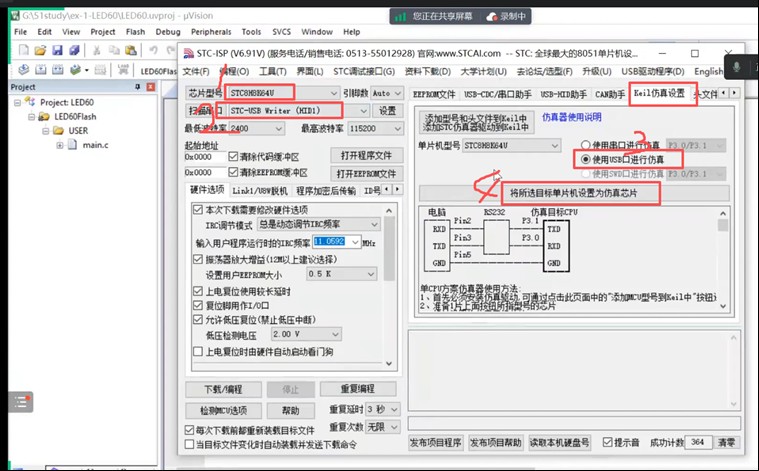Collapse the Project: LED60 tree node

tap(17, 103)
